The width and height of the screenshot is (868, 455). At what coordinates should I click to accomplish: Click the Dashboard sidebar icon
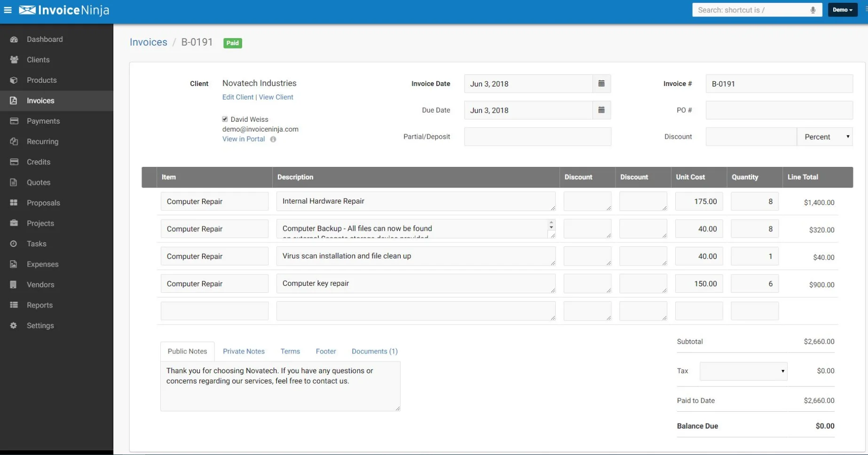(x=14, y=39)
